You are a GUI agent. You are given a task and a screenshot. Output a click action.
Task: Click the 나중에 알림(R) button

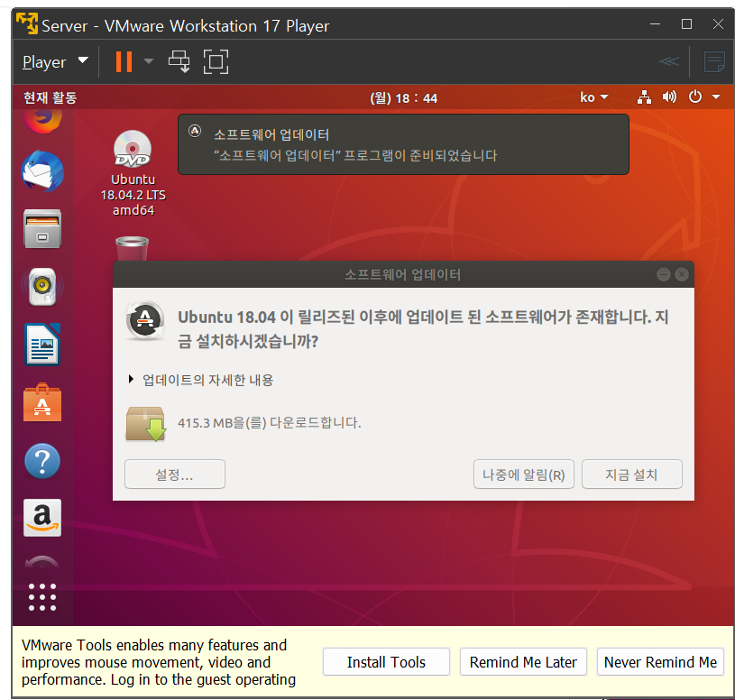(x=524, y=474)
